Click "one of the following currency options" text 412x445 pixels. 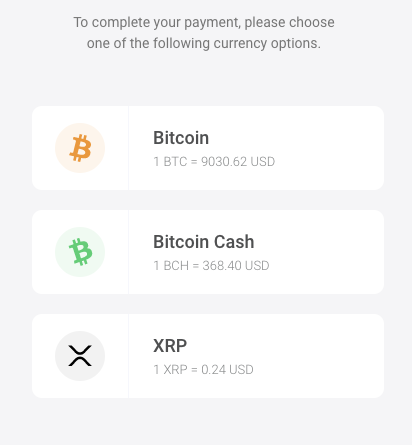click(x=204, y=44)
